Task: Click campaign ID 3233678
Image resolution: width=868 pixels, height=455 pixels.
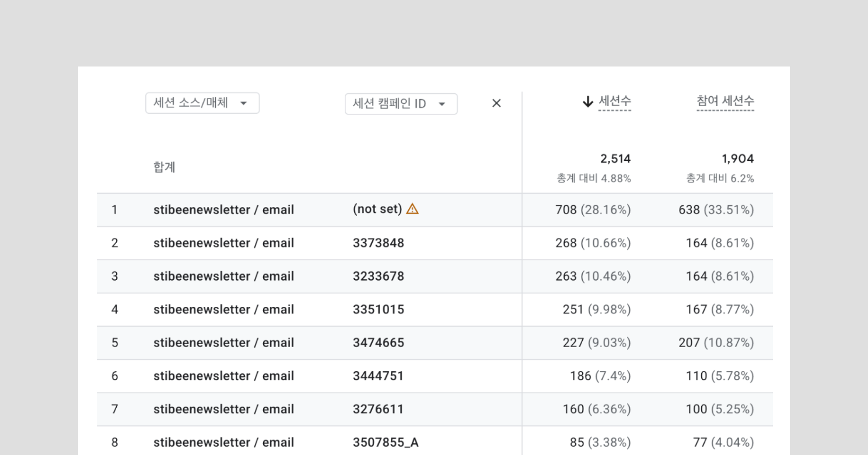Action: point(378,276)
